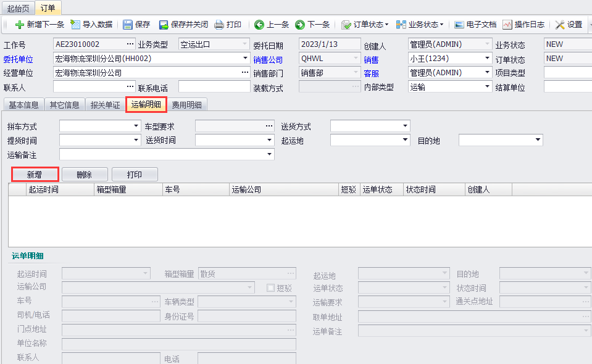This screenshot has width=592, height=364.
Task: Click the ellipsis button beside 工作号 field
Action: [x=130, y=44]
